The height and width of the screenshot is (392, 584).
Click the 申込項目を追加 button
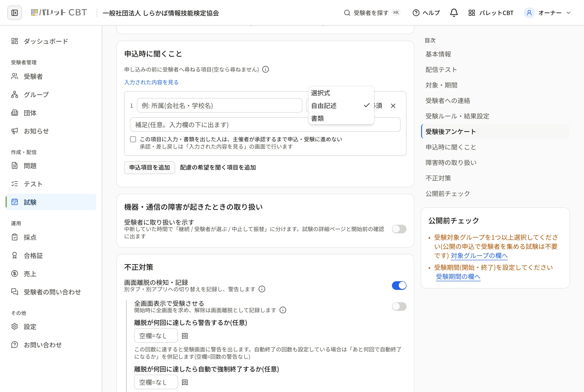(x=150, y=168)
